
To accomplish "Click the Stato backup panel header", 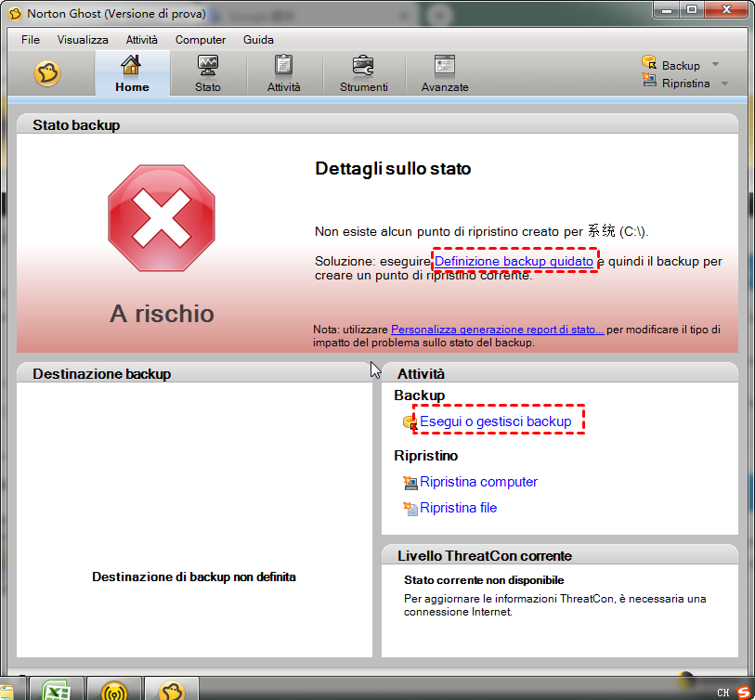I will pyautogui.click(x=377, y=124).
